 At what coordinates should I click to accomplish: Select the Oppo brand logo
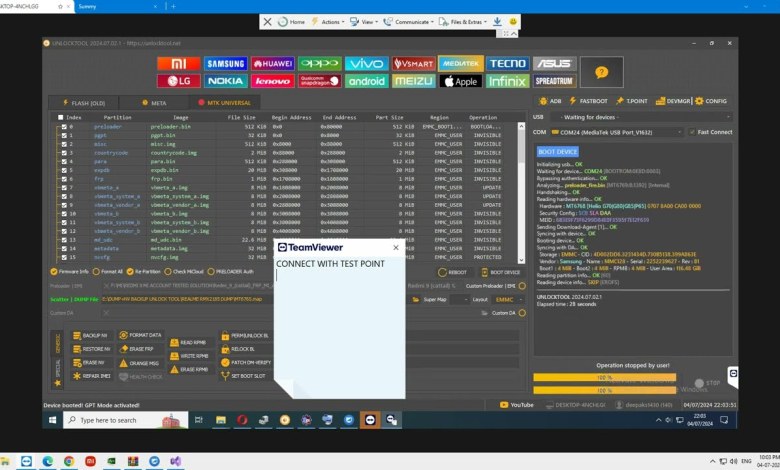point(319,64)
